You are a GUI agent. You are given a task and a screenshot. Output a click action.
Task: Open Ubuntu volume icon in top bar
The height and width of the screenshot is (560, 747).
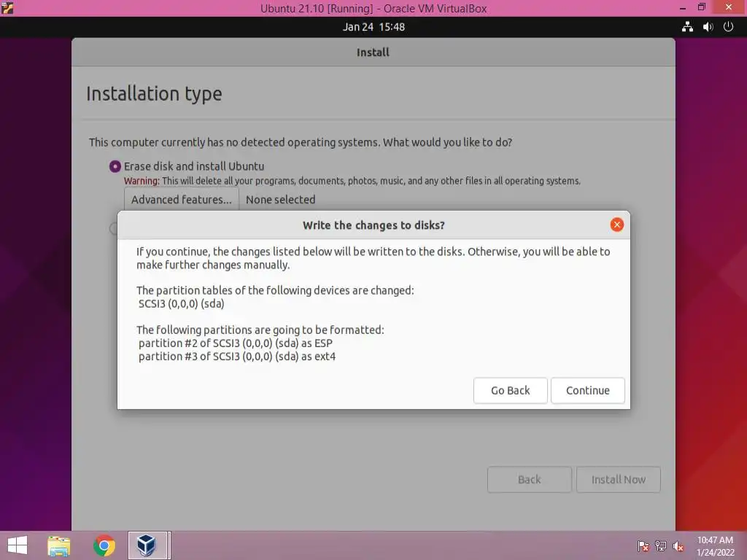click(708, 27)
